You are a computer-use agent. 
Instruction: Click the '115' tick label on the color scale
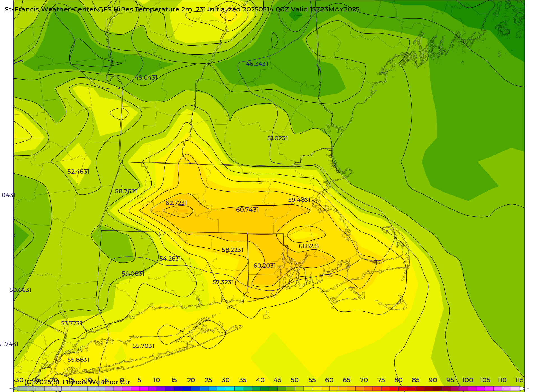520,380
